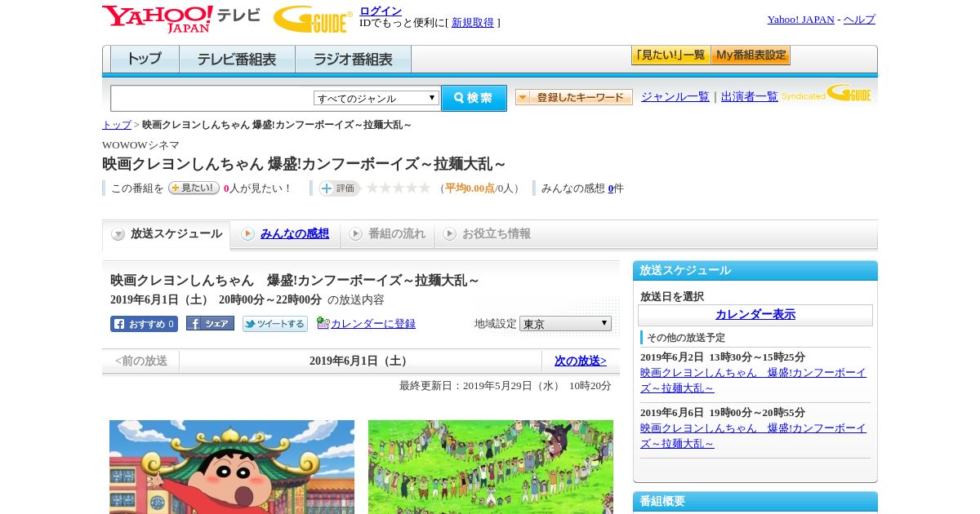Click the 放送スケジュール tab arrow icon
Viewport: 980px width, 514px height.
pyautogui.click(x=118, y=234)
